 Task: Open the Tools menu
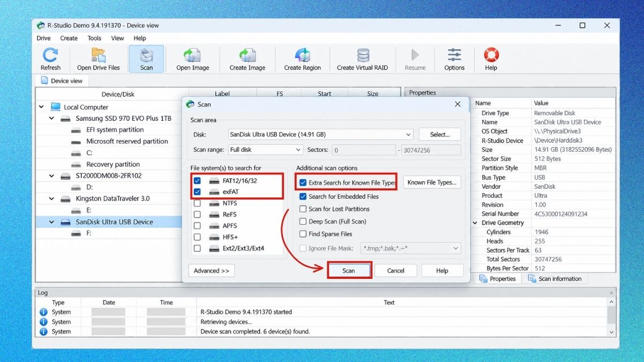click(x=94, y=38)
